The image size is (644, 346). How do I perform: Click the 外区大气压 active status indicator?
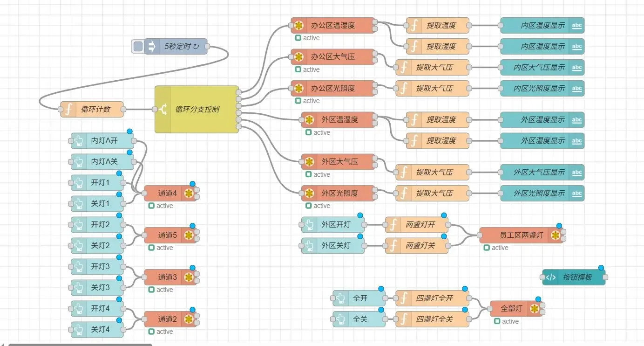coord(309,174)
